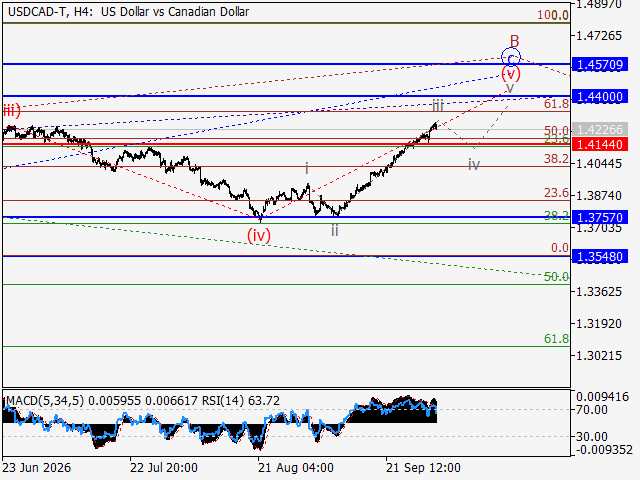Viewport: 640px width, 480px height.
Task: Select the blue 1.45709 price level label
Action: point(600,64)
